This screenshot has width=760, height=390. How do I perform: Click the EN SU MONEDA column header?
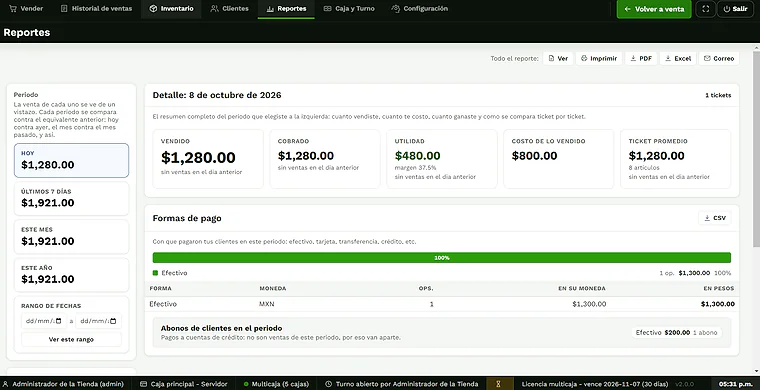pos(582,288)
